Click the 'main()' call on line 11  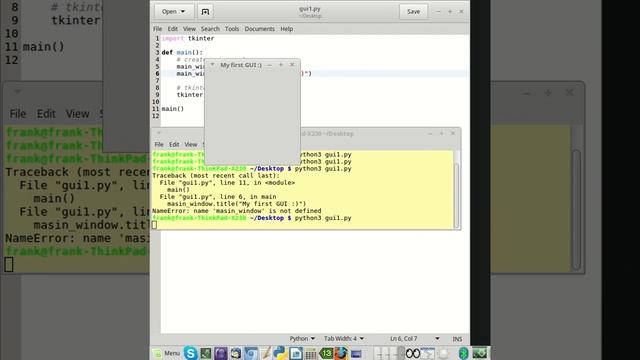pos(173,109)
